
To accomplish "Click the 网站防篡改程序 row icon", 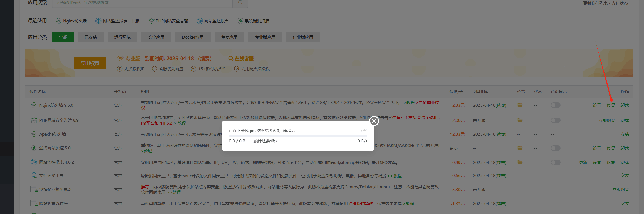I will (34, 203).
